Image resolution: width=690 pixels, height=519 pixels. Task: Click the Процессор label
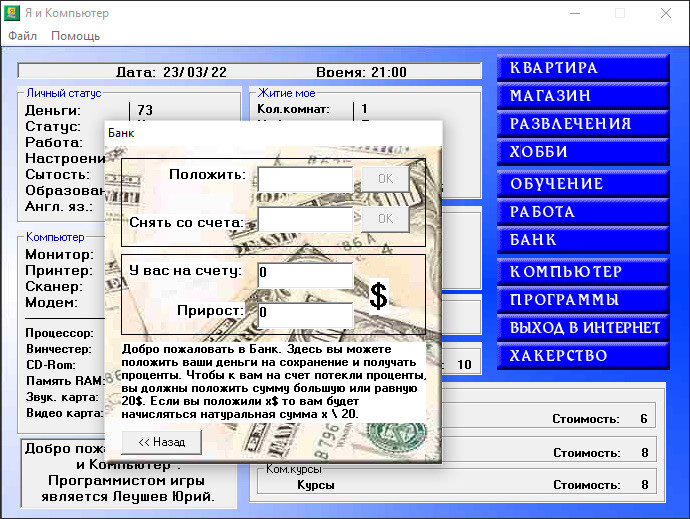pos(59,333)
